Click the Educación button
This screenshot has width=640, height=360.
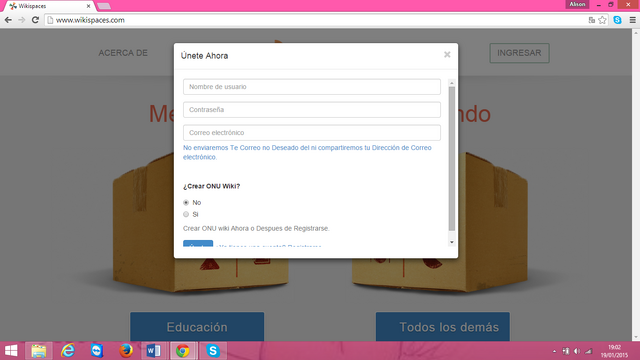[197, 327]
